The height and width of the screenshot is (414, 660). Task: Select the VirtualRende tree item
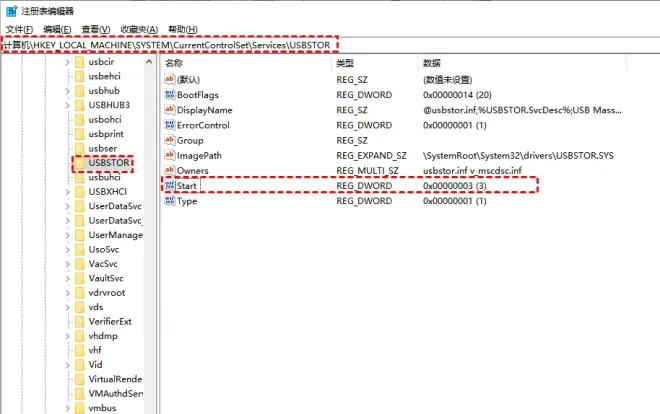click(x=115, y=379)
